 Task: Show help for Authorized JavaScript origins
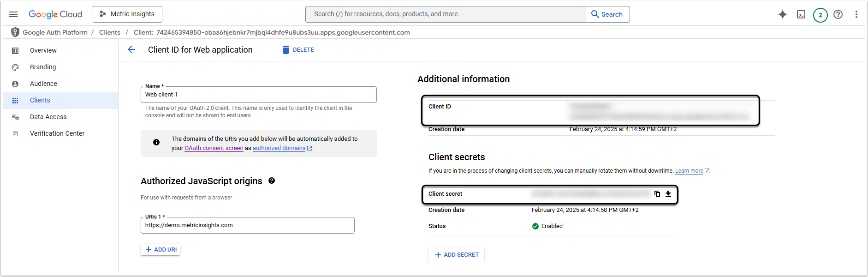tap(272, 181)
